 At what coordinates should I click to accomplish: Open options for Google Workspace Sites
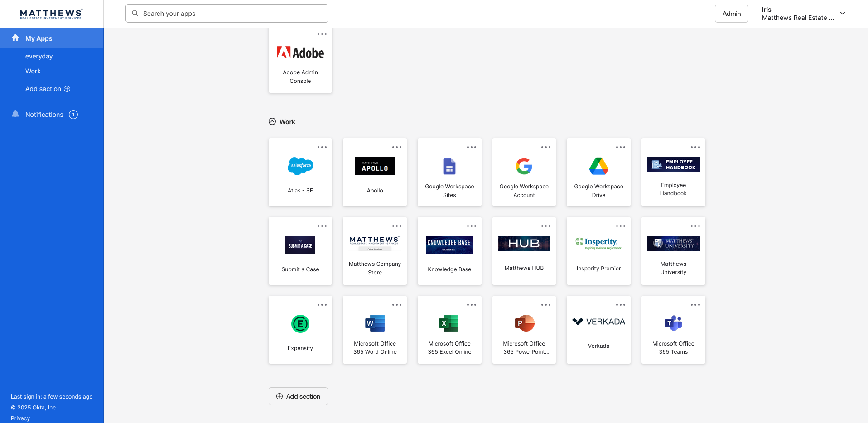pyautogui.click(x=472, y=147)
